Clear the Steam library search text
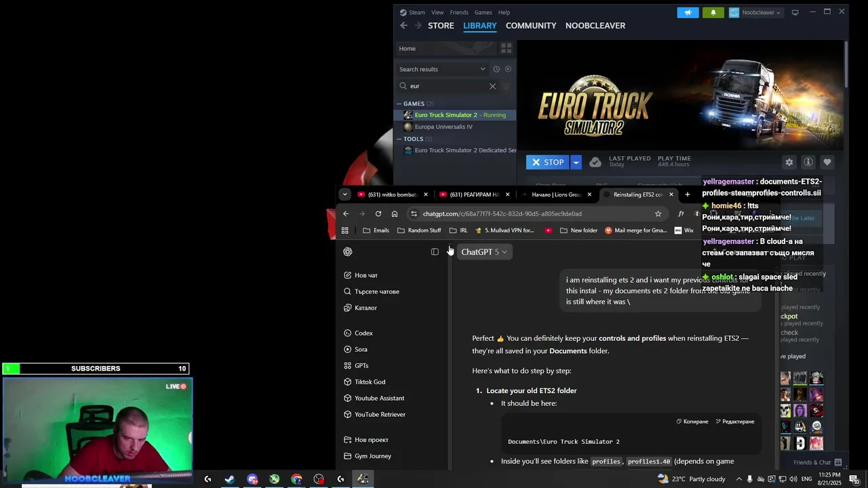Image resolution: width=868 pixels, height=488 pixels. pyautogui.click(x=492, y=86)
